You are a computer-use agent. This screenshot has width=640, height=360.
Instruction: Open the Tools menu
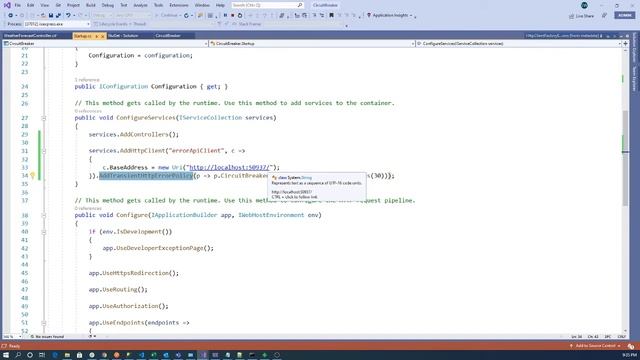(x=158, y=5)
